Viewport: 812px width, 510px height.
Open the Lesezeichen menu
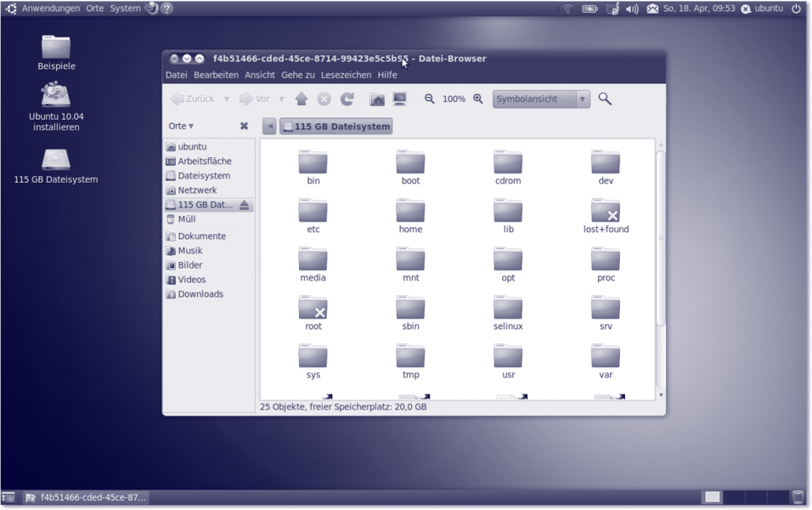tap(346, 75)
